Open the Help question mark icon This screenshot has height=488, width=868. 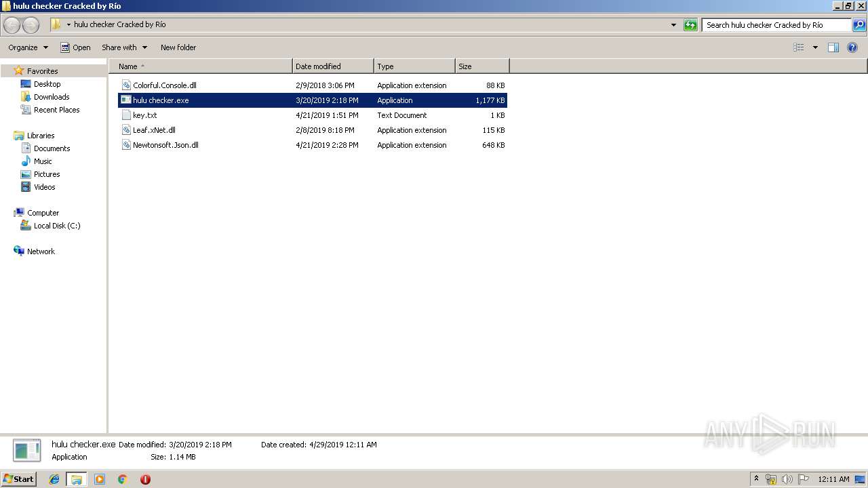[x=852, y=47]
